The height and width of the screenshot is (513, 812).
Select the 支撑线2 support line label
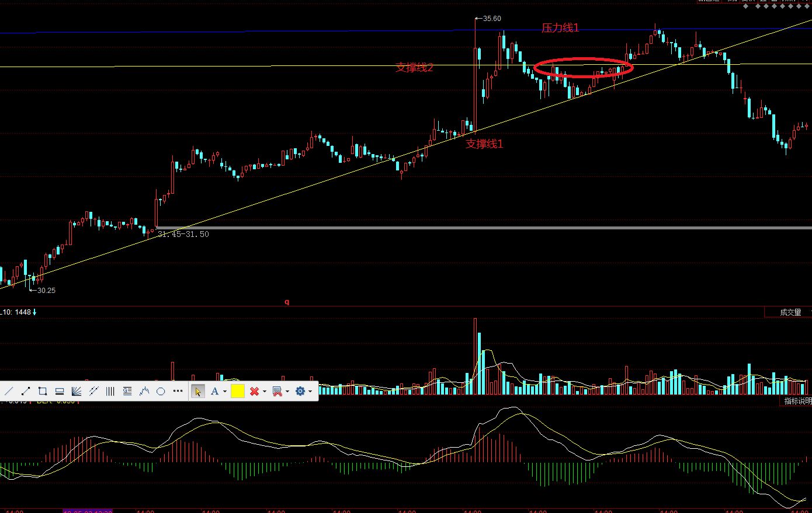[414, 68]
